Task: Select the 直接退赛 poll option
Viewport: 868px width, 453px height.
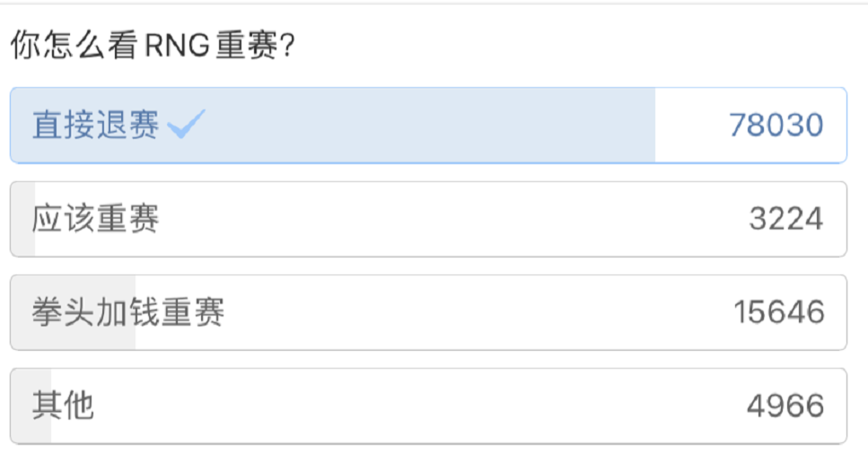Action: point(427,126)
